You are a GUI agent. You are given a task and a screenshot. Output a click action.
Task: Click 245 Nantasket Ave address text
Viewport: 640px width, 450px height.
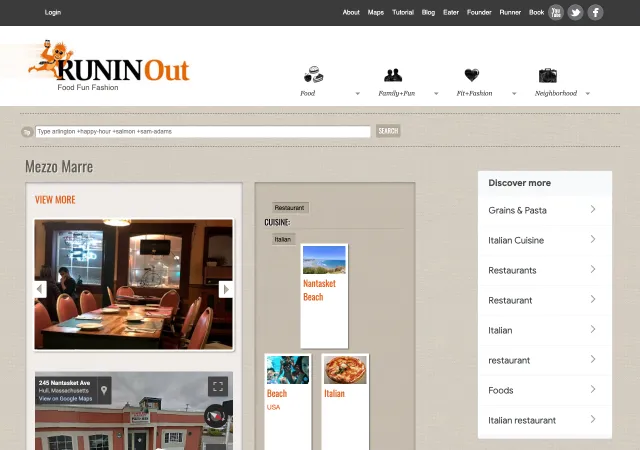pyautogui.click(x=64, y=383)
